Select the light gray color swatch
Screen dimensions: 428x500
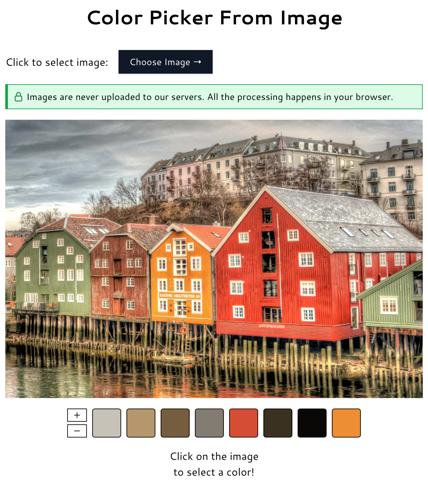pos(107,423)
